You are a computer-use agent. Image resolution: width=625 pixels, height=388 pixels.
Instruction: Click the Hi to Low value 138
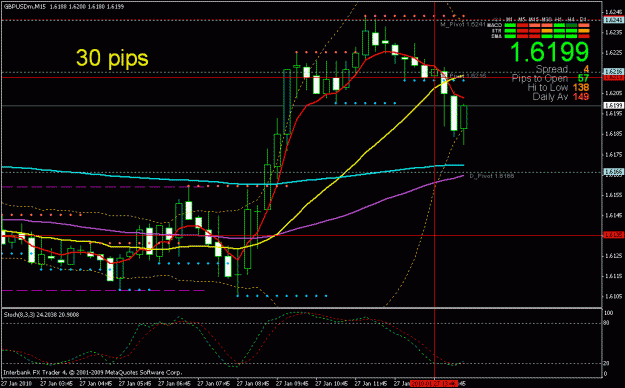point(581,88)
